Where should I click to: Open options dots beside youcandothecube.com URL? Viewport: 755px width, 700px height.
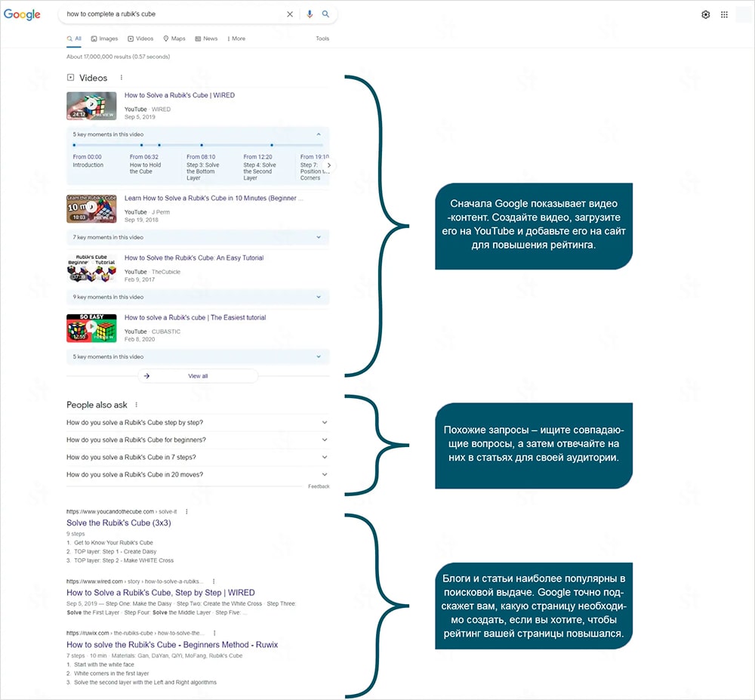[x=186, y=511]
